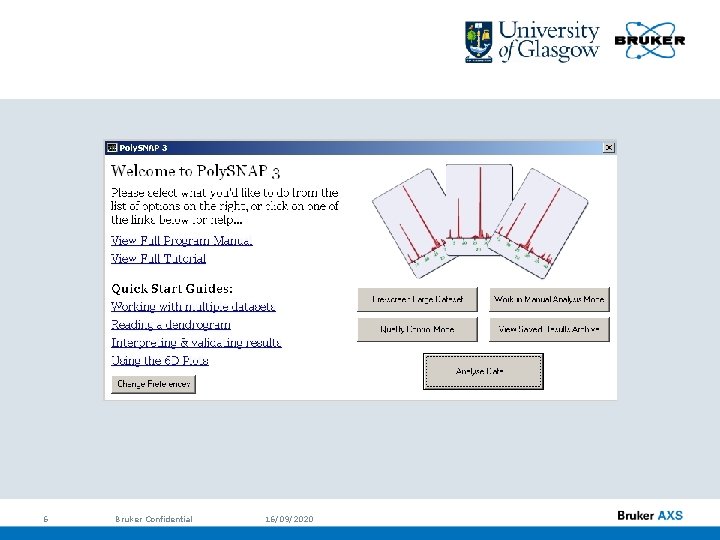Click the diffraction pattern cards illustration
Screen dimensions: 720x540
(480, 221)
